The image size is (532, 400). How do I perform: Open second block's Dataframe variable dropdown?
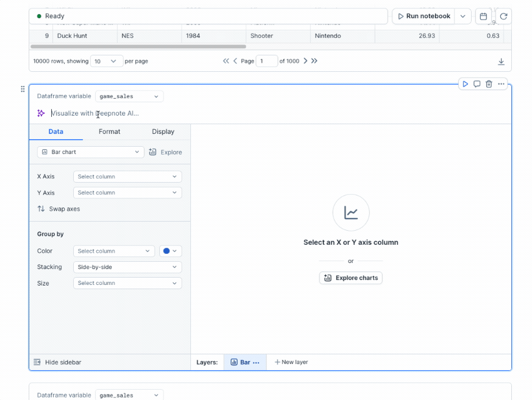click(x=129, y=395)
